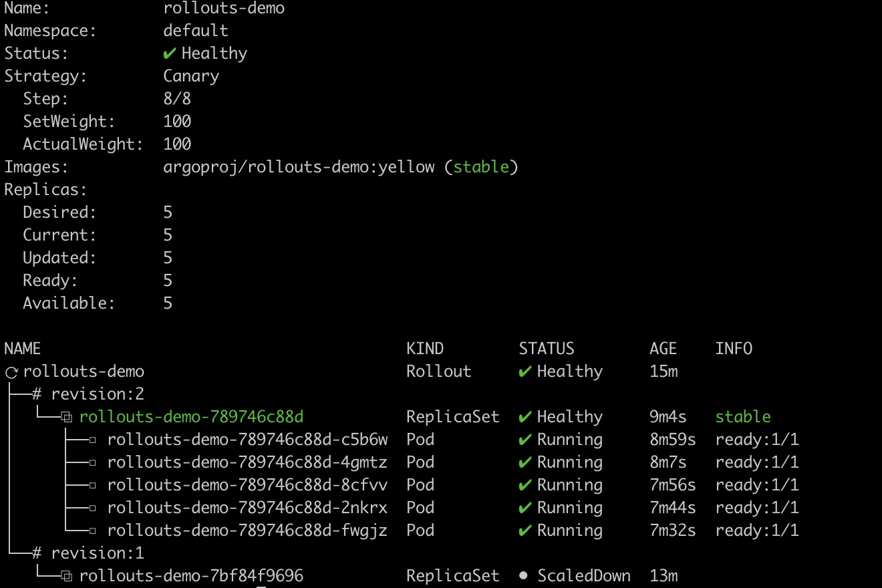The width and height of the screenshot is (882, 588).
Task: Click the Running checkmark for pod 8cfvv
Action: (x=525, y=485)
